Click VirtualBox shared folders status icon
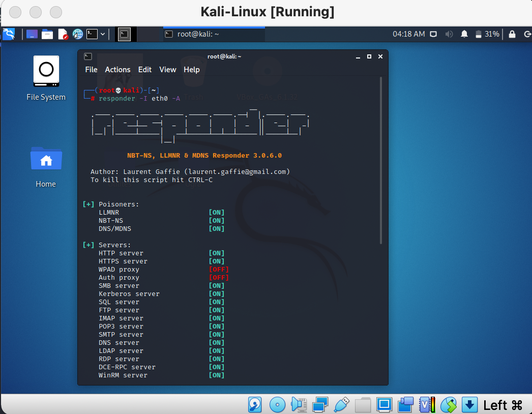532x414 pixels. pos(363,404)
